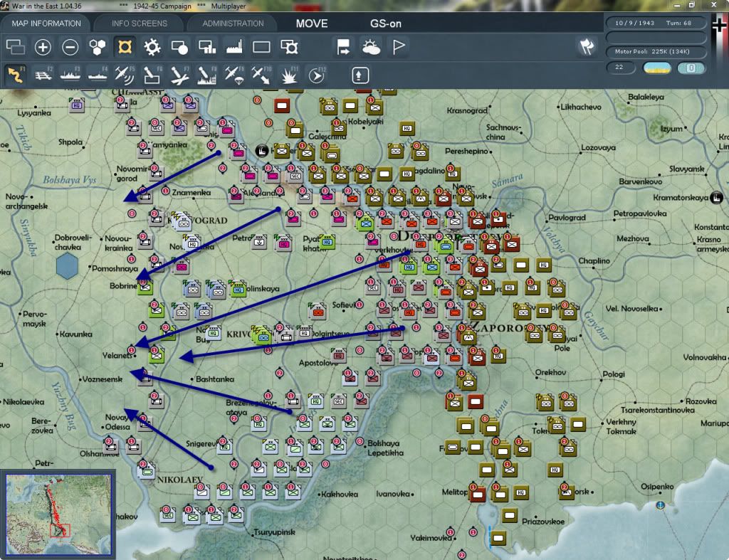Click the light teal 0 indicator pill
This screenshot has height=560, width=729.
click(691, 68)
